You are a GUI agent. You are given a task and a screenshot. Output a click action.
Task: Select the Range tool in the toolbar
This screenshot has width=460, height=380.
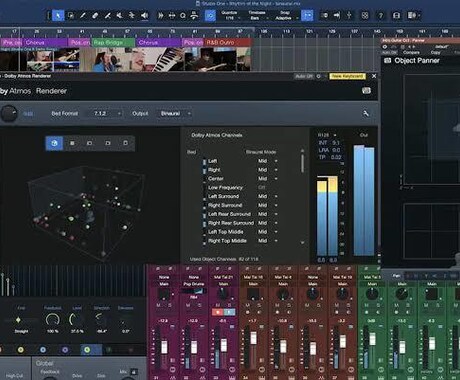(x=71, y=15)
